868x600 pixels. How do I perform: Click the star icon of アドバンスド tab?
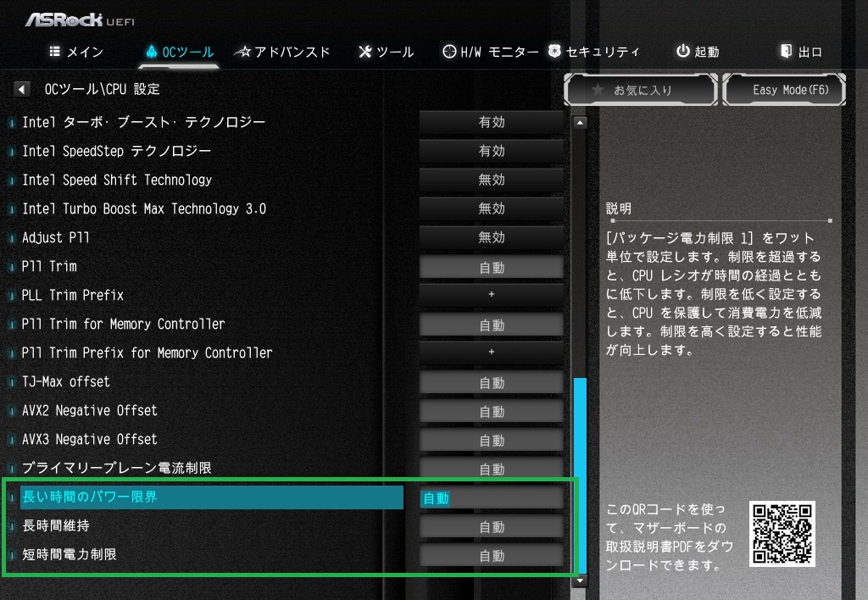(242, 52)
